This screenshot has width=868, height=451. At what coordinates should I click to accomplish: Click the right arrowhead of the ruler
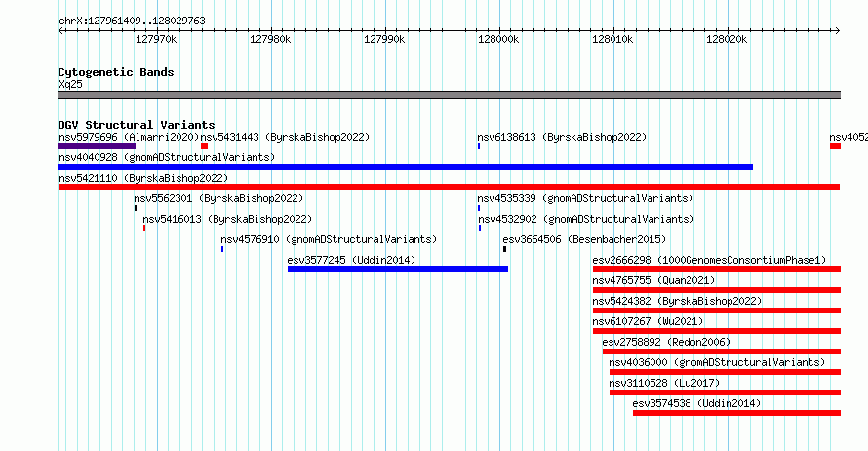[x=838, y=31]
